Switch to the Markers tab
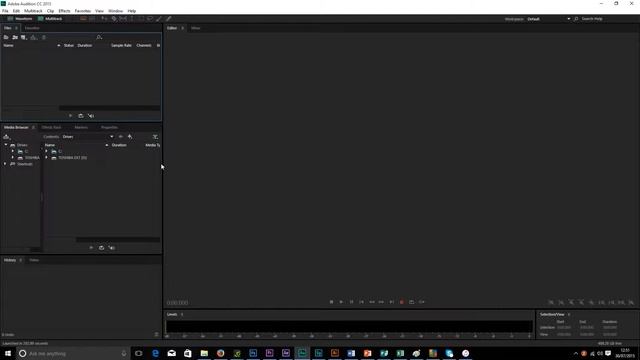 point(81,127)
